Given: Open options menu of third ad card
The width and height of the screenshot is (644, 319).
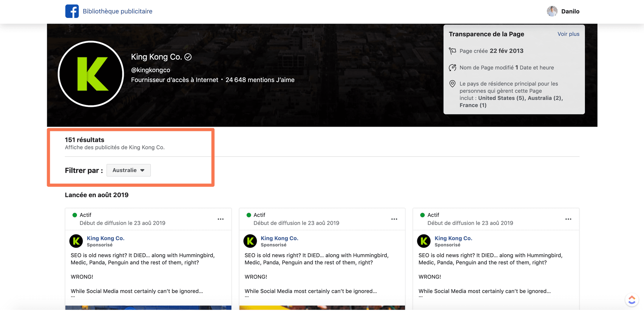Looking at the screenshot, I should tap(568, 219).
